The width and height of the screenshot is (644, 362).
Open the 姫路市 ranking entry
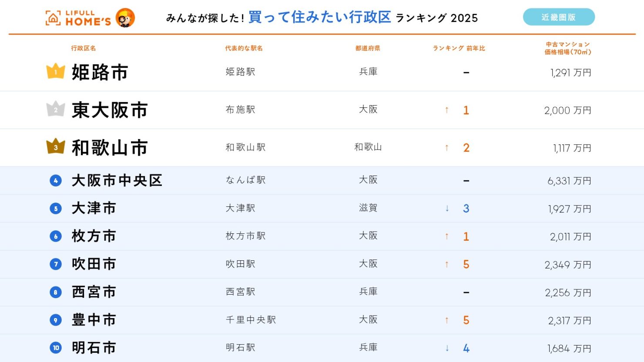tap(100, 72)
